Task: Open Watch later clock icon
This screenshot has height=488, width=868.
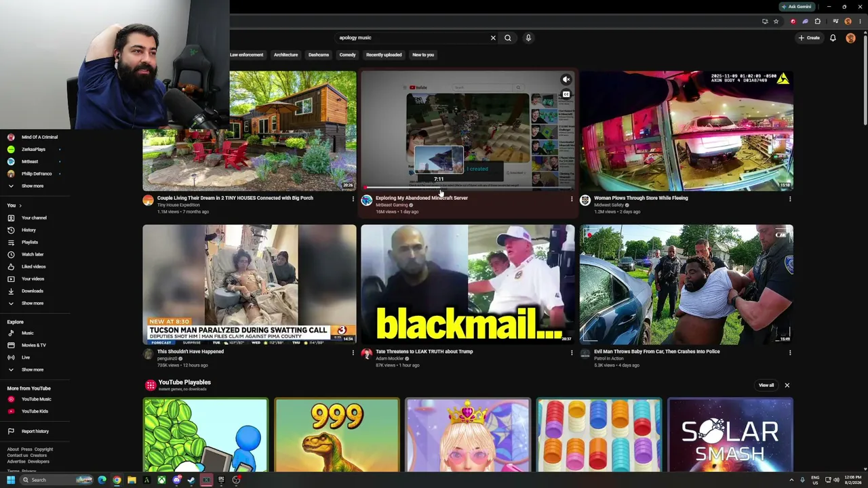Action: click(x=11, y=254)
